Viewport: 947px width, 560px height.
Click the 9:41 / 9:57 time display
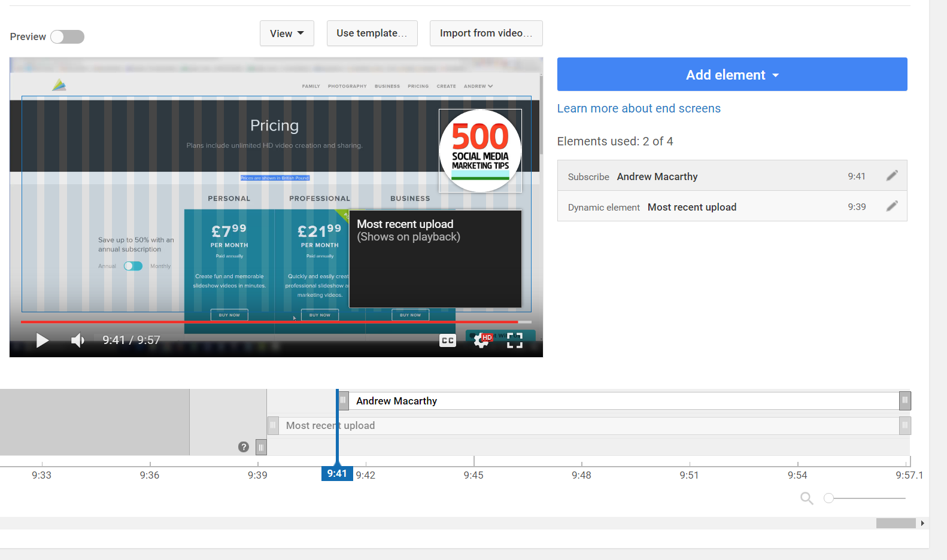click(x=131, y=340)
